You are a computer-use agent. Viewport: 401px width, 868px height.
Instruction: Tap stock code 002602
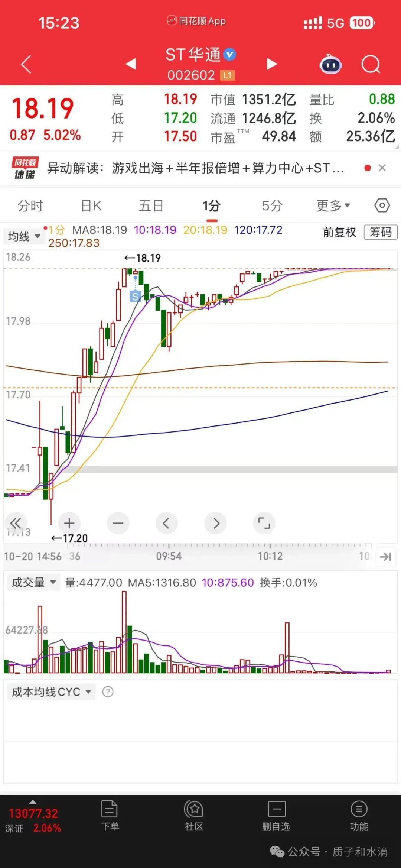(191, 75)
